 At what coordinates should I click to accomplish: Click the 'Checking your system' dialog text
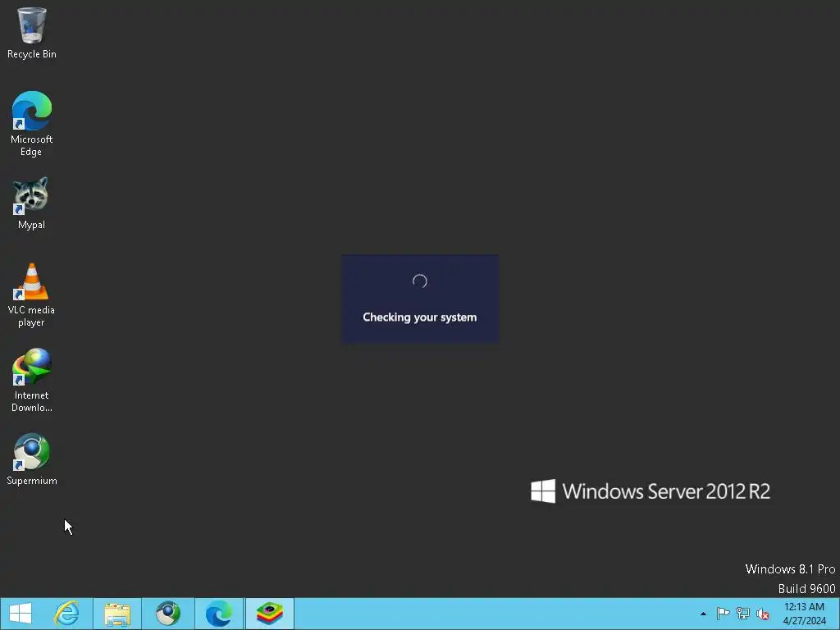click(x=419, y=317)
